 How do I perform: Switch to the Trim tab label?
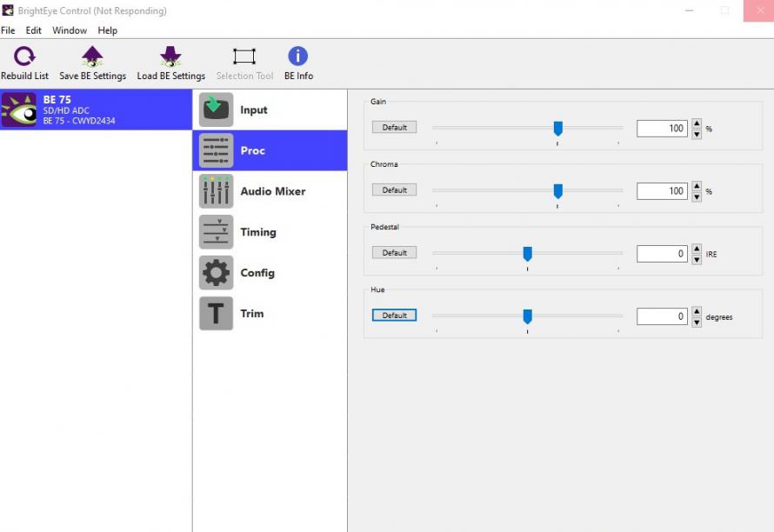[x=251, y=314]
